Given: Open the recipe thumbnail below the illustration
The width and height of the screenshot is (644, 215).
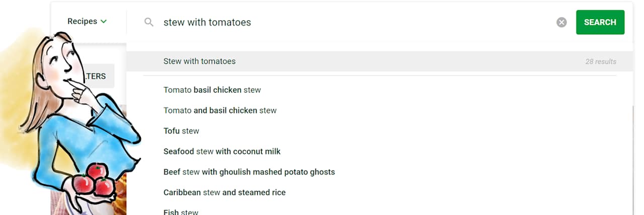Looking at the screenshot, I should tap(119, 202).
